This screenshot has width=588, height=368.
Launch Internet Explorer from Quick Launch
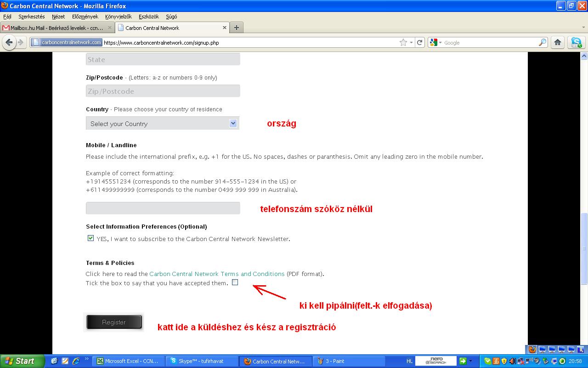coord(75,361)
